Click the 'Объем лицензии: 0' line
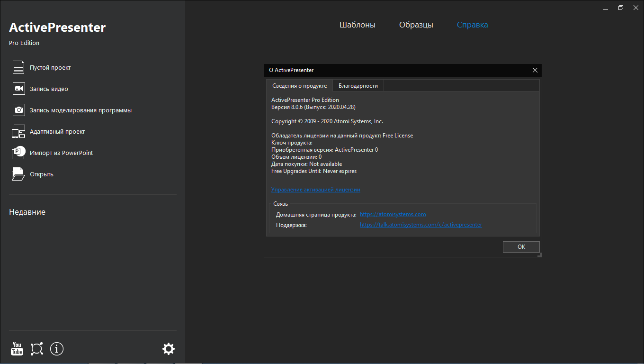 (296, 157)
